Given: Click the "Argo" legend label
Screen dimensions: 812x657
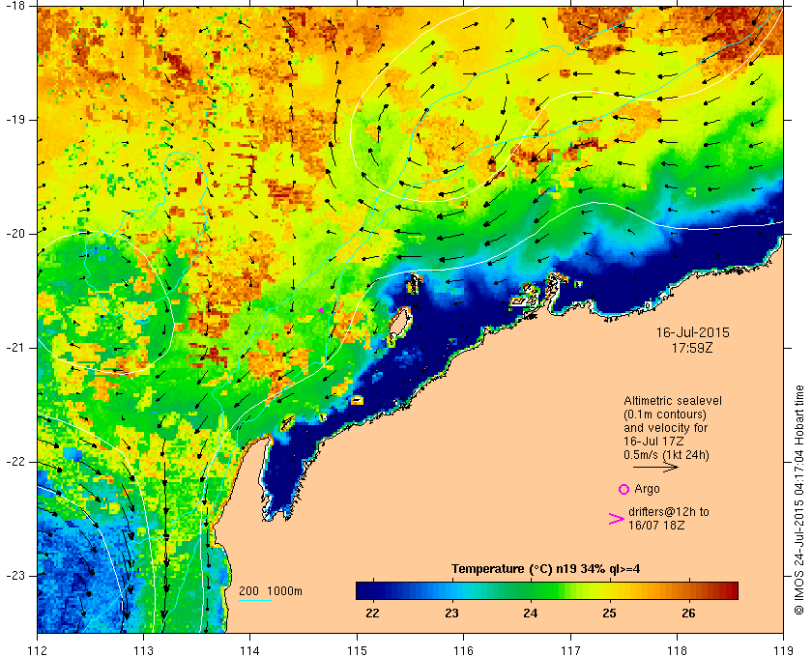Looking at the screenshot, I should 647,489.
